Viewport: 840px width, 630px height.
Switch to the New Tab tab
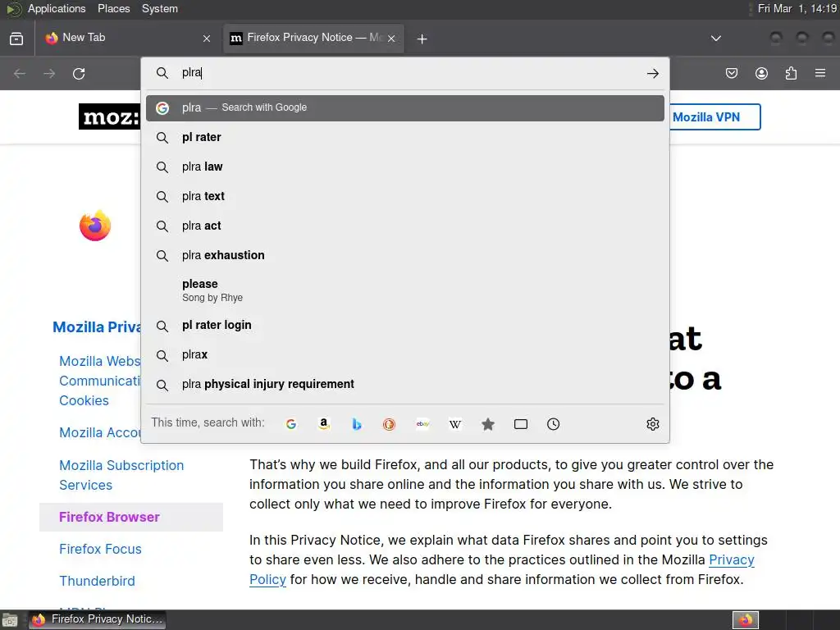coord(127,38)
